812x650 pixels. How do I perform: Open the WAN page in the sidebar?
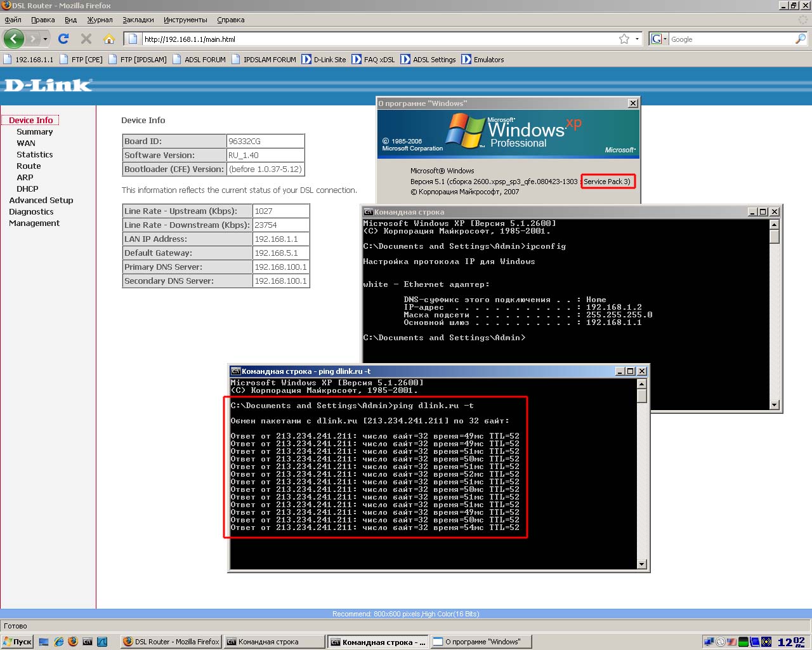point(26,143)
